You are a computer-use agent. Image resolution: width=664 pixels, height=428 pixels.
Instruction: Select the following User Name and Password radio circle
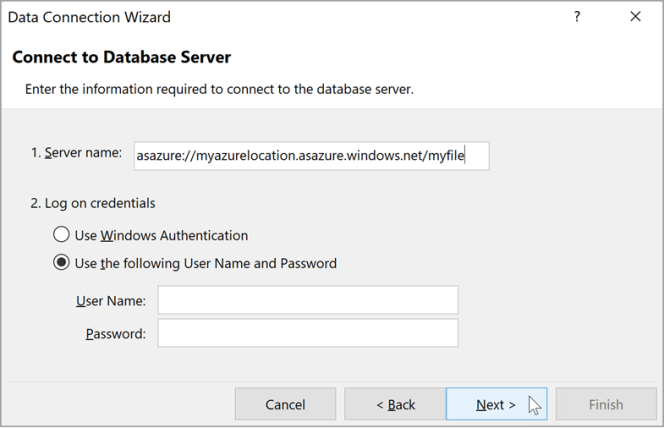pyautogui.click(x=62, y=264)
